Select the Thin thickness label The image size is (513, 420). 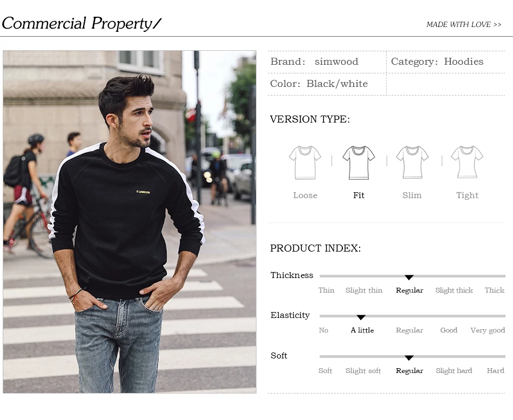[326, 290]
